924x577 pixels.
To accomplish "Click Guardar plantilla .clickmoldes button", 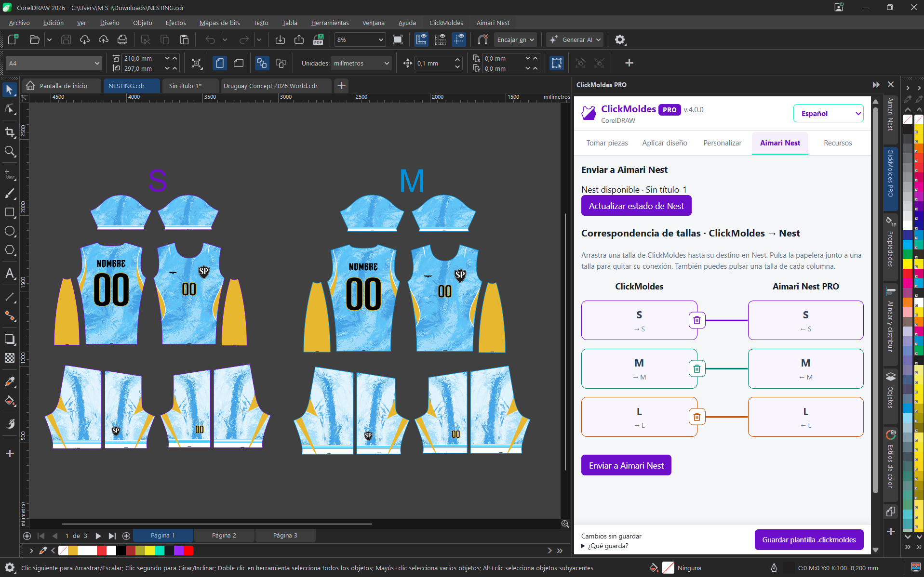I will point(809,539).
